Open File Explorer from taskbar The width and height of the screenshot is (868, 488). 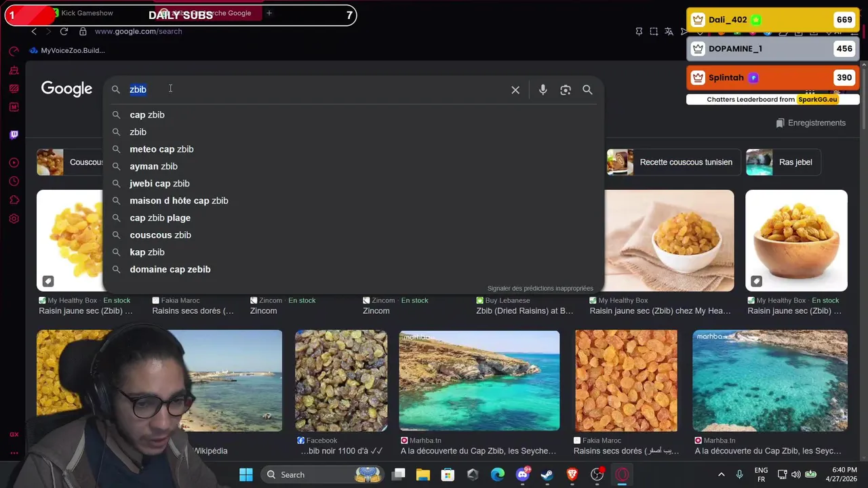tap(422, 474)
